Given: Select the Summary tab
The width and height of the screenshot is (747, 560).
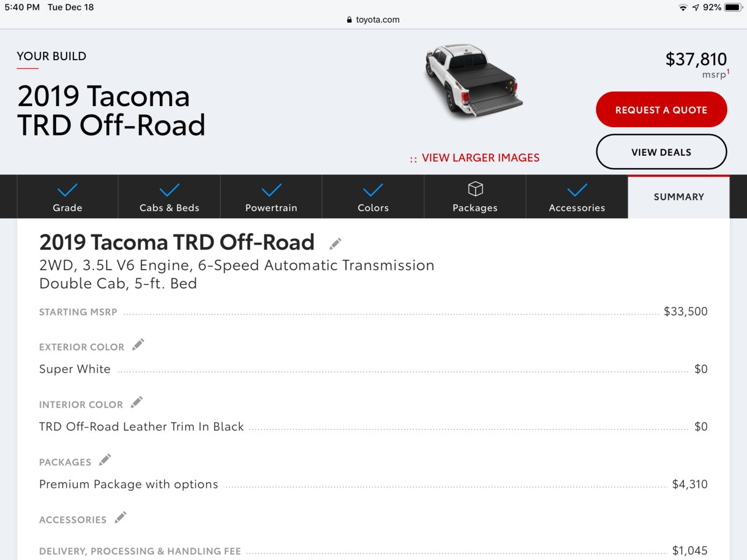Looking at the screenshot, I should [x=679, y=197].
